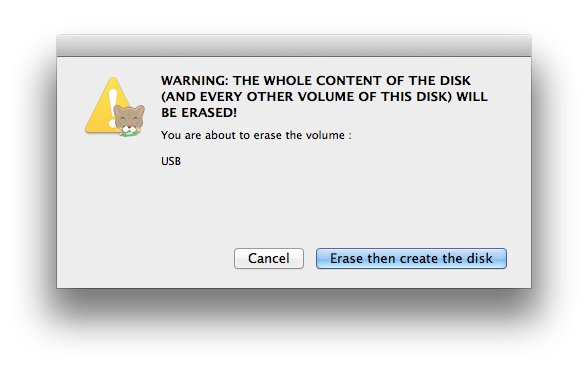Click the BE ERASED! heading line
The height and width of the screenshot is (367, 588).
point(199,112)
